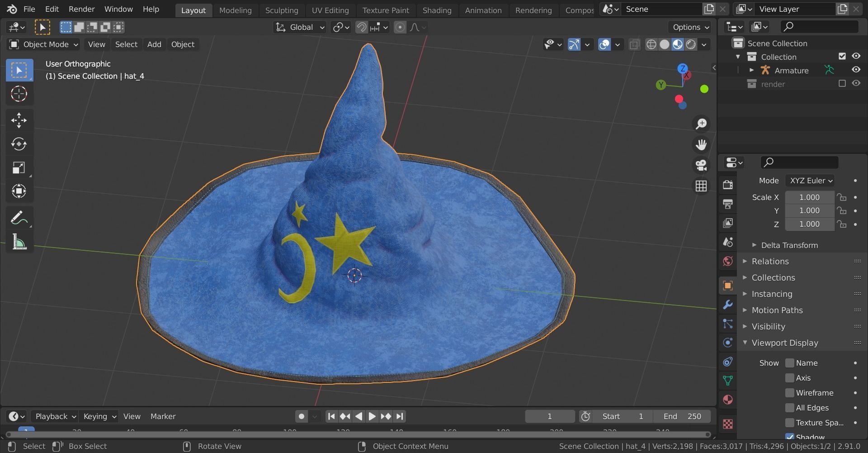Hide the Armature in viewport
This screenshot has height=453, width=868.
pyautogui.click(x=856, y=70)
